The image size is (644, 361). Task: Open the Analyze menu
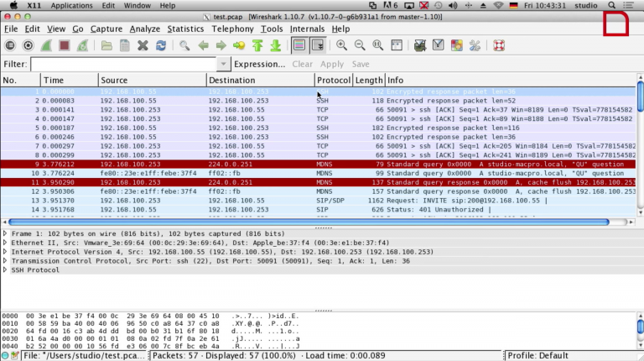144,29
